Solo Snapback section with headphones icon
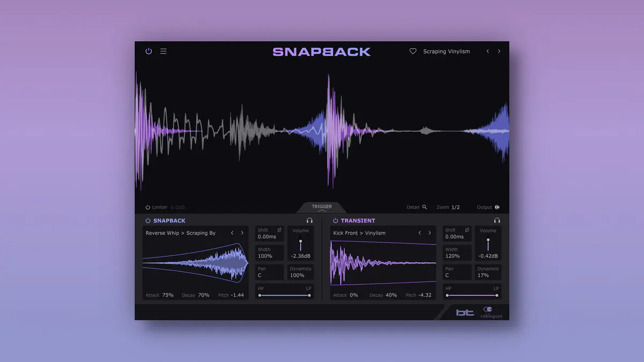This screenshot has height=362, width=644. coord(310,220)
